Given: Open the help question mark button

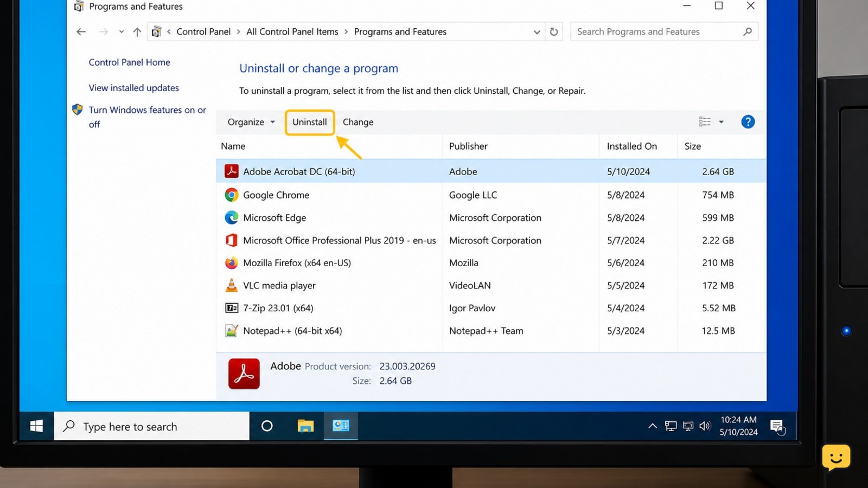Looking at the screenshot, I should click(x=748, y=122).
